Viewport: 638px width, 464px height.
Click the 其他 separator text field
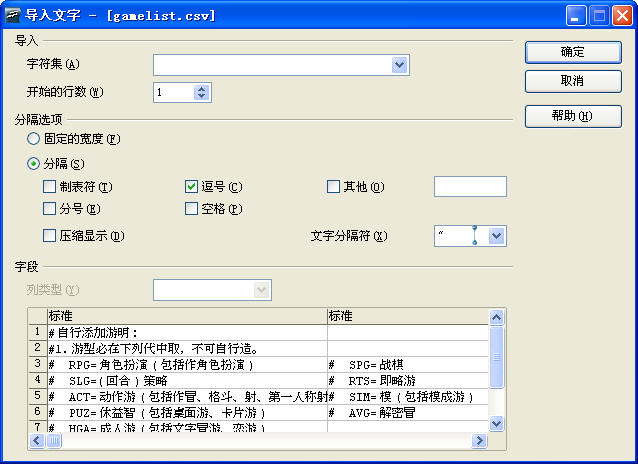click(x=470, y=187)
